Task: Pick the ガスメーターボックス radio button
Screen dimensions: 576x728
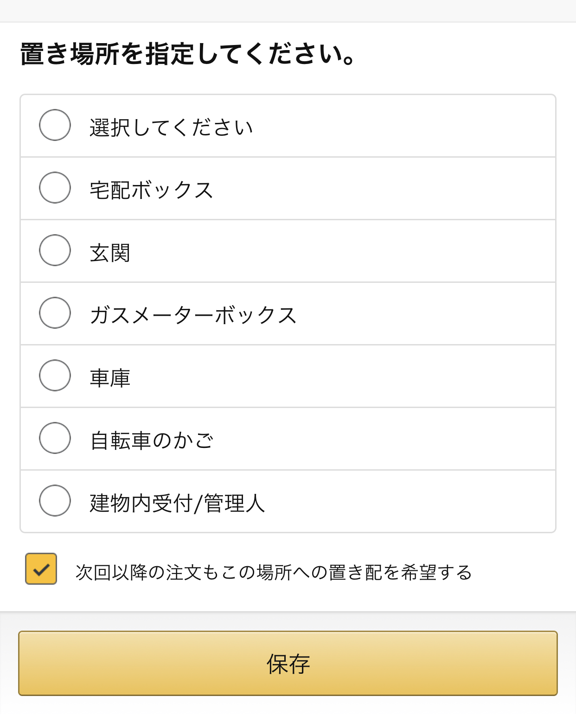Action: [55, 313]
